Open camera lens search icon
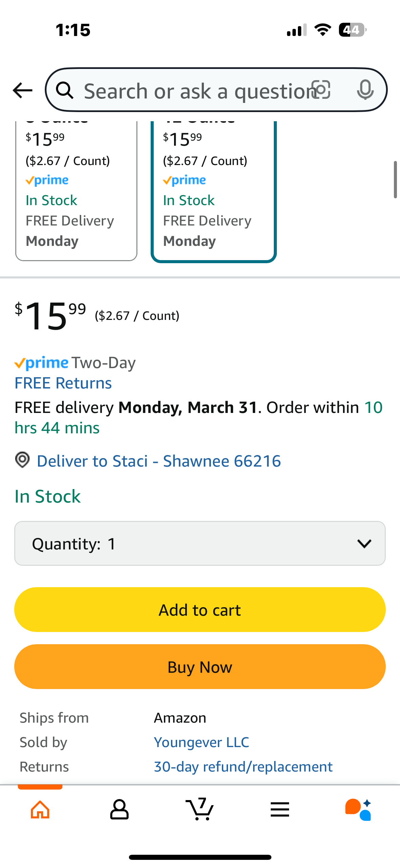Viewport: 400px width, 868px height. 321,90
